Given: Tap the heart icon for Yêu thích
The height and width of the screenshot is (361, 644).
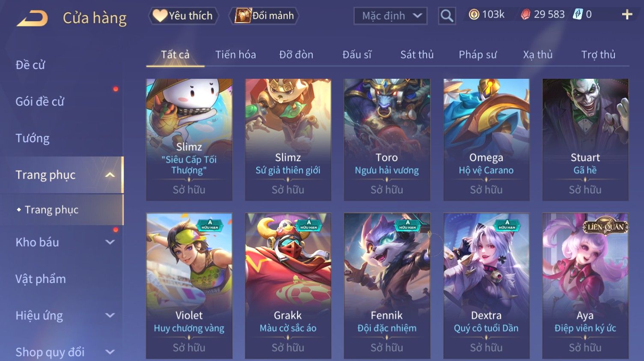Looking at the screenshot, I should [x=160, y=16].
